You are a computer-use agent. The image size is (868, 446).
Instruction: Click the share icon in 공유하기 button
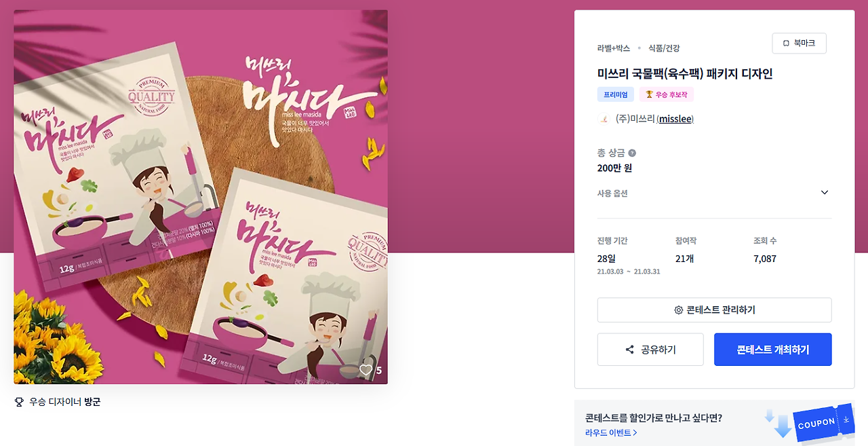tap(629, 350)
